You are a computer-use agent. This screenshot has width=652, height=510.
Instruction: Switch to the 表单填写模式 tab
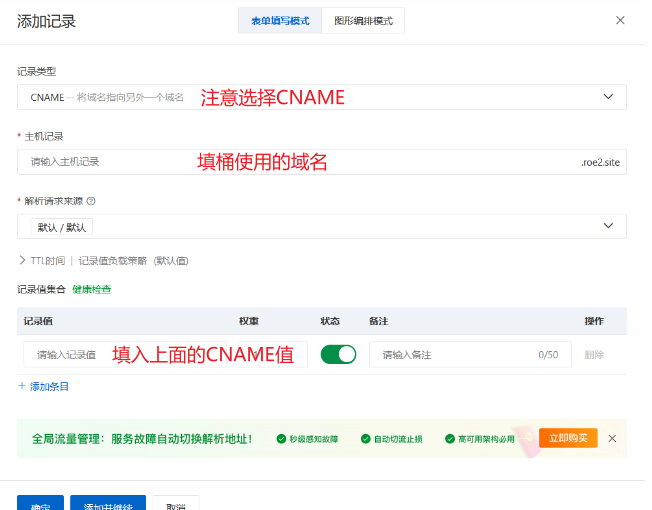[280, 21]
